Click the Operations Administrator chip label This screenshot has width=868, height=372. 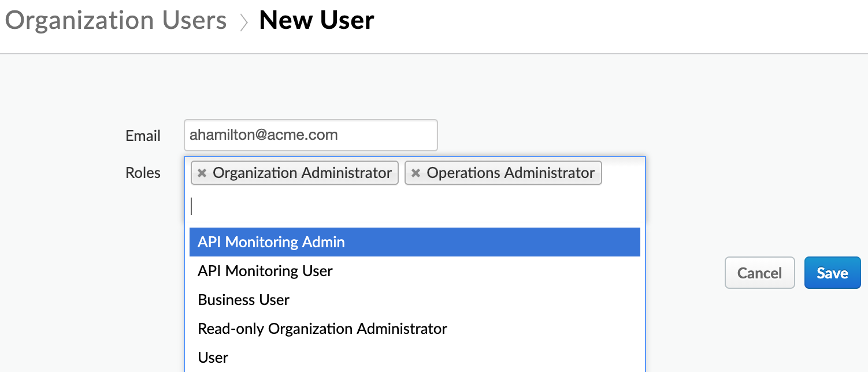pos(511,172)
